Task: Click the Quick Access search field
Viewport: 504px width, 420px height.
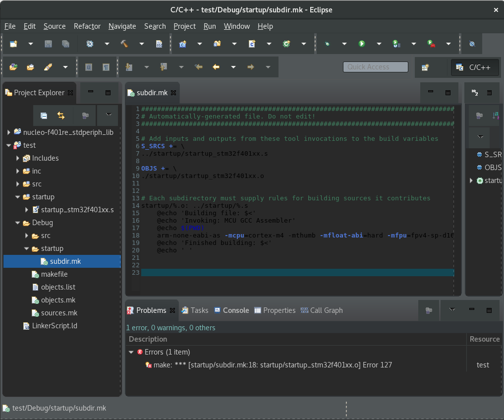Action: [x=375, y=67]
